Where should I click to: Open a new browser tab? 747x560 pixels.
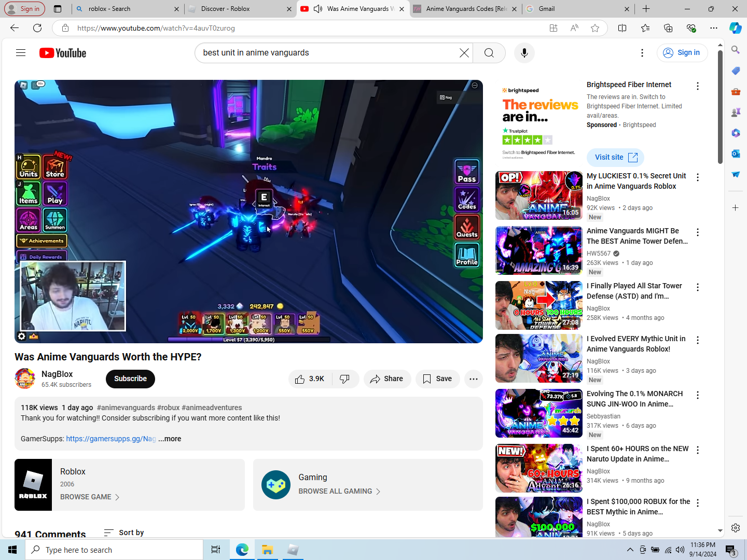coord(646,9)
